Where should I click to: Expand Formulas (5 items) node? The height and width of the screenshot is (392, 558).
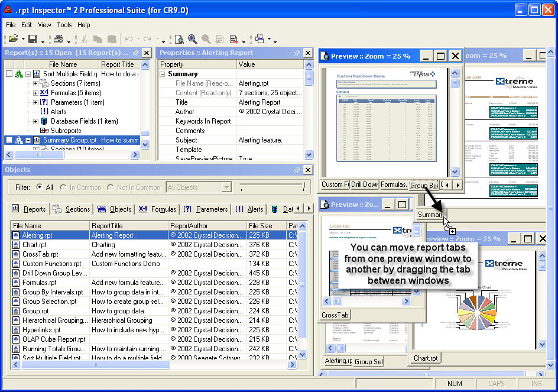pyautogui.click(x=35, y=93)
